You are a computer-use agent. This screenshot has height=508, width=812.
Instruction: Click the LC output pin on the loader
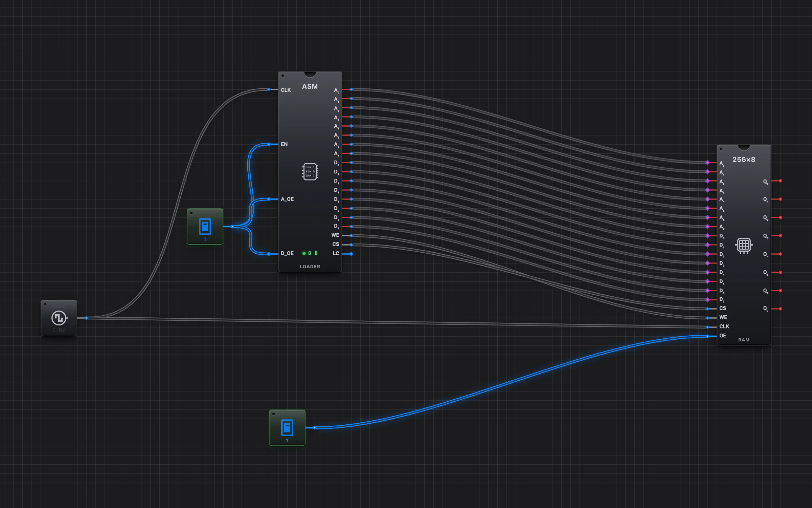351,254
